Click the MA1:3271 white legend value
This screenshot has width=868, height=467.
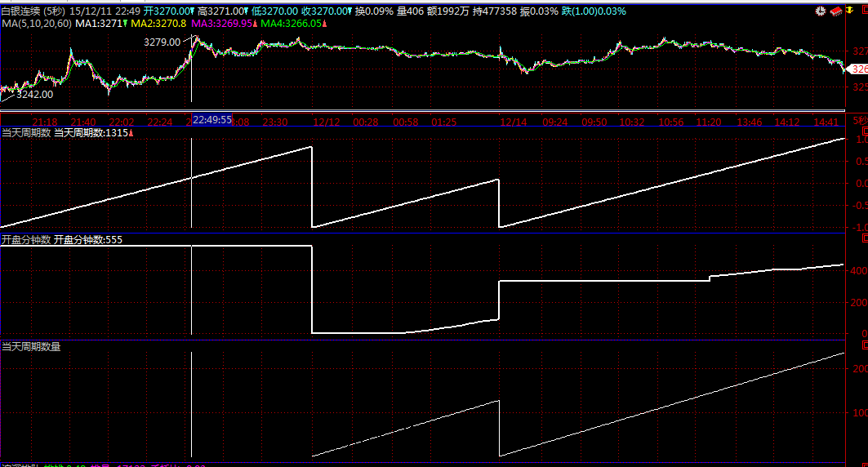98,24
